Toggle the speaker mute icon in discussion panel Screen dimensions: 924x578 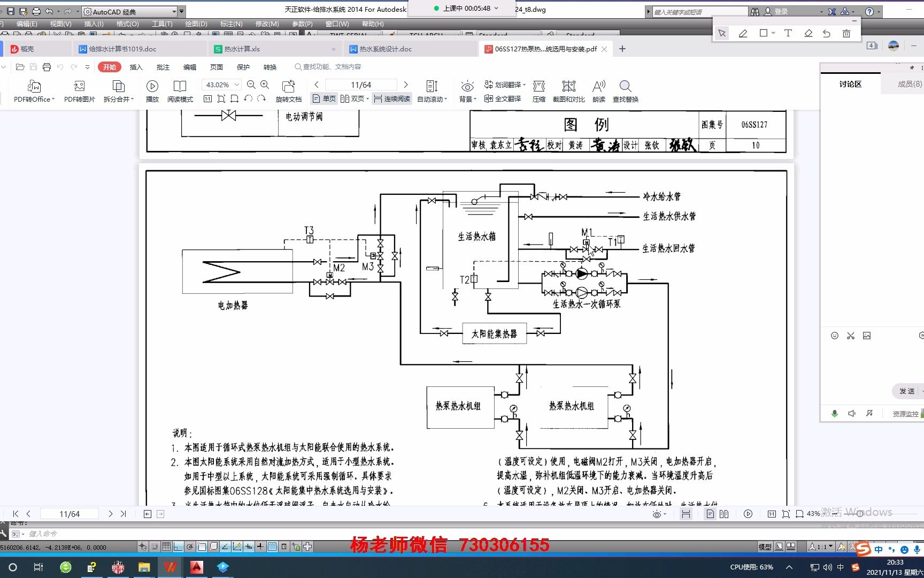(852, 413)
